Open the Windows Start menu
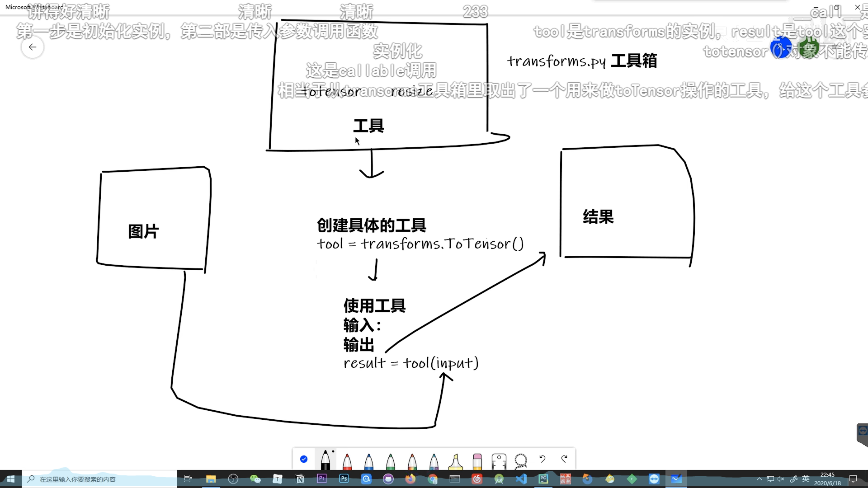 coord(11,479)
